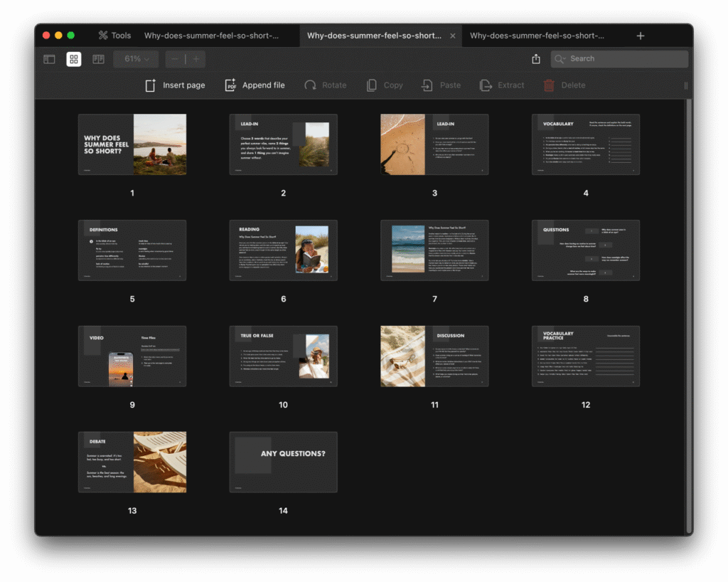This screenshot has height=582, width=728.
Task: Open a new tab with plus button
Action: (x=641, y=36)
